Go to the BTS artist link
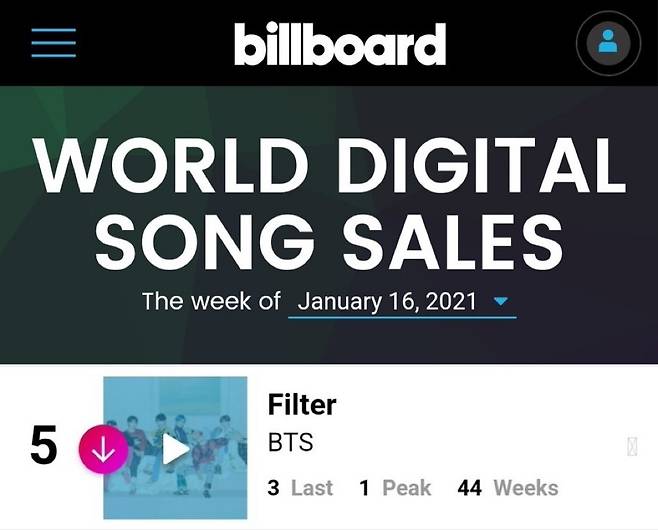The height and width of the screenshot is (530, 658). (x=289, y=443)
